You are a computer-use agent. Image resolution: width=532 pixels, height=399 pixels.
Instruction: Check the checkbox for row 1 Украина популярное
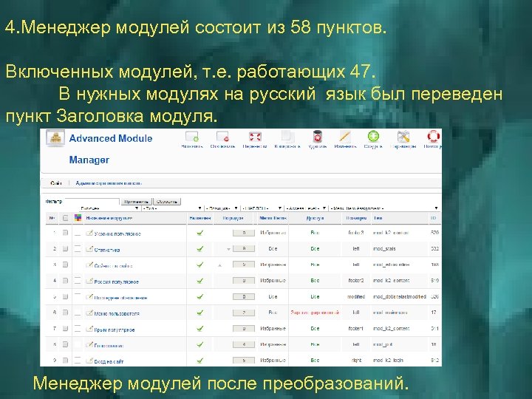coord(66,233)
